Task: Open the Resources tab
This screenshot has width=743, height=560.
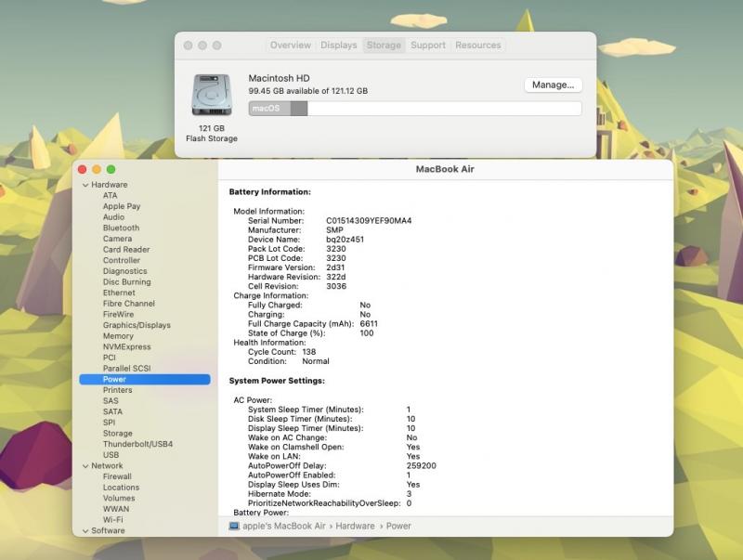Action: pyautogui.click(x=477, y=45)
